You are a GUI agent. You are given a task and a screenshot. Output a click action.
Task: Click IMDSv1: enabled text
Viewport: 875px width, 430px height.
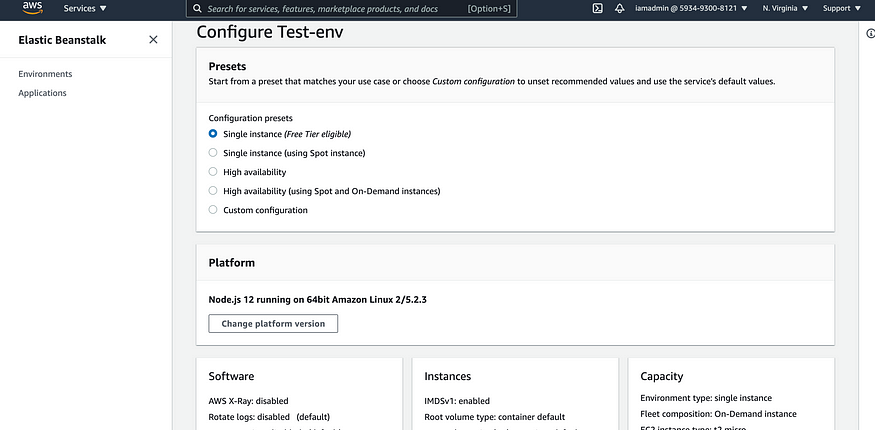pyautogui.click(x=457, y=401)
